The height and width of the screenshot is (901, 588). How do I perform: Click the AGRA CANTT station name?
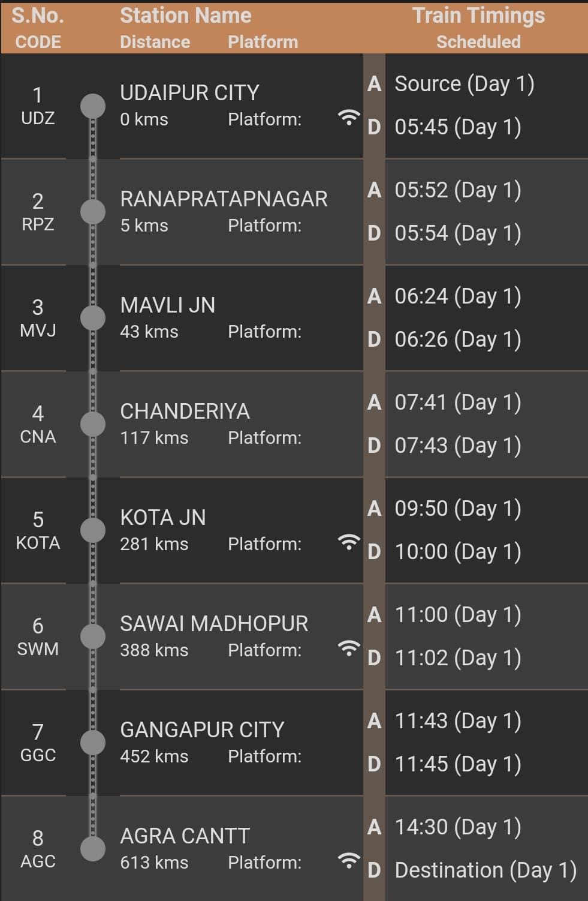pos(185,836)
